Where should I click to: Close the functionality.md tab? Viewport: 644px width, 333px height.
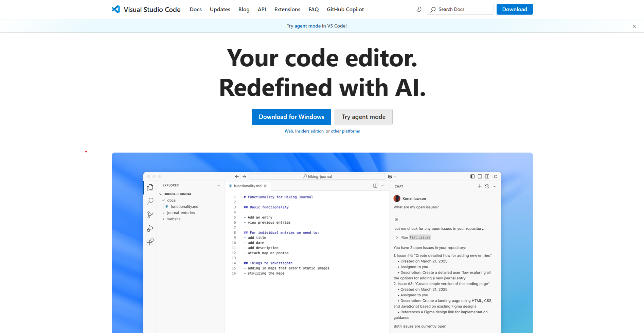click(265, 186)
